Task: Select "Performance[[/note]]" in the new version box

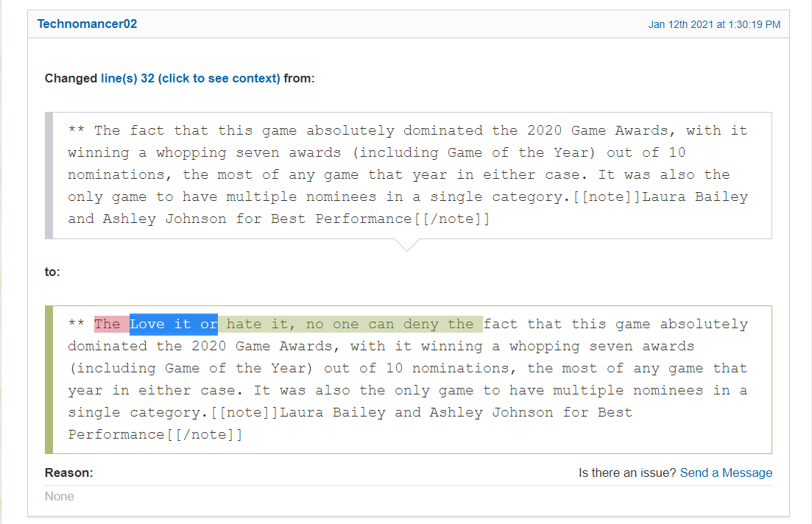Action: point(155,434)
